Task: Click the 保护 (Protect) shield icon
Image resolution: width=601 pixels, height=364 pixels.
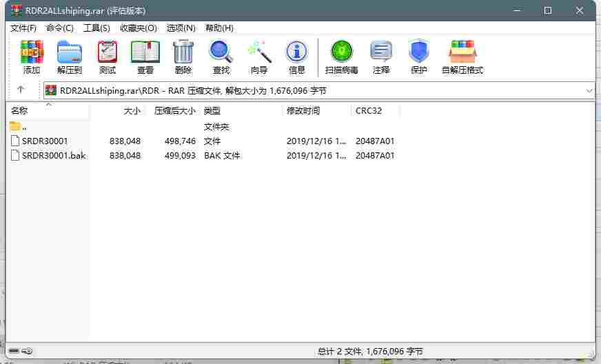Action: (418, 52)
